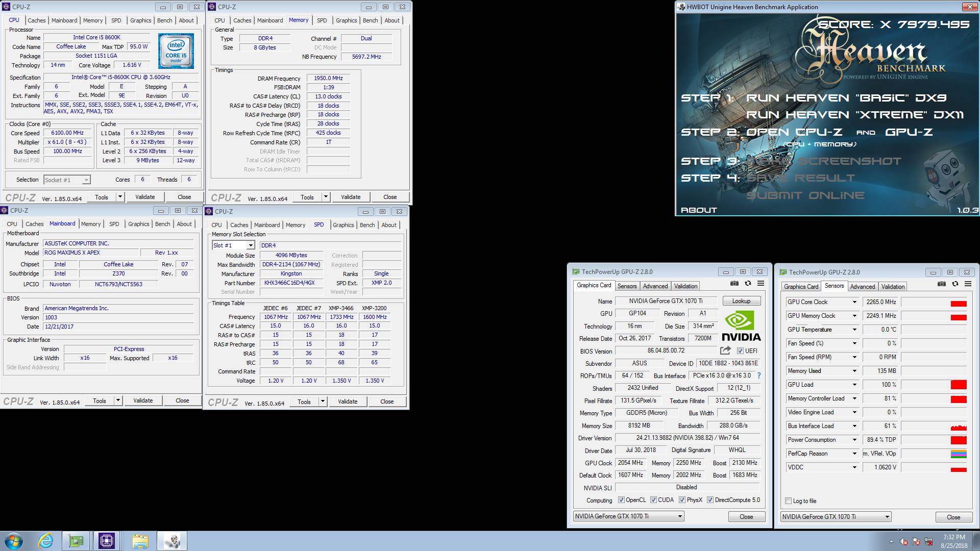The height and width of the screenshot is (551, 980).
Task: Switch to Graphics tab in CPU-Z Mainboard window
Action: coord(139,224)
